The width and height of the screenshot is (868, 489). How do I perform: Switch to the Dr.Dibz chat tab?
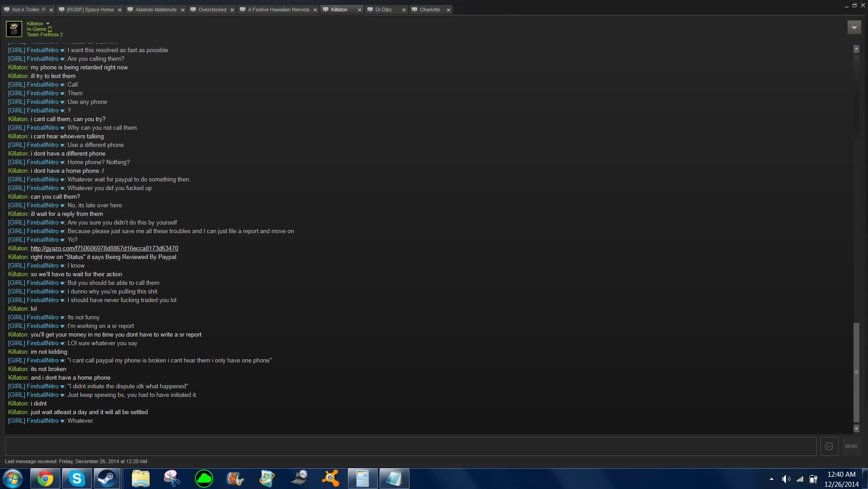(383, 10)
